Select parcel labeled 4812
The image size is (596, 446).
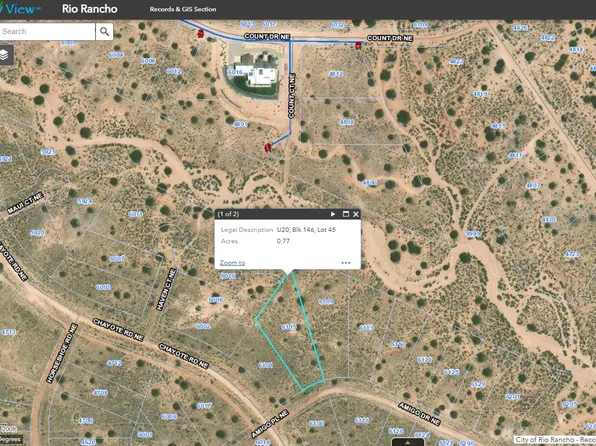coord(336,74)
